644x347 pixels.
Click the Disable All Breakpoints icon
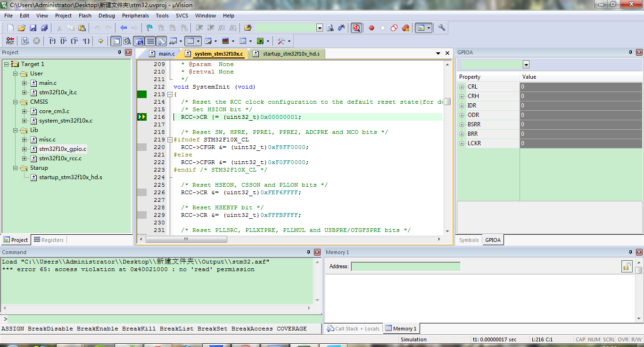[x=394, y=28]
